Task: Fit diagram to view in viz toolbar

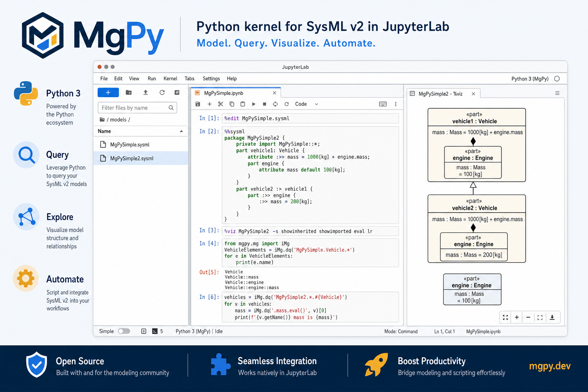Action: 505,317
